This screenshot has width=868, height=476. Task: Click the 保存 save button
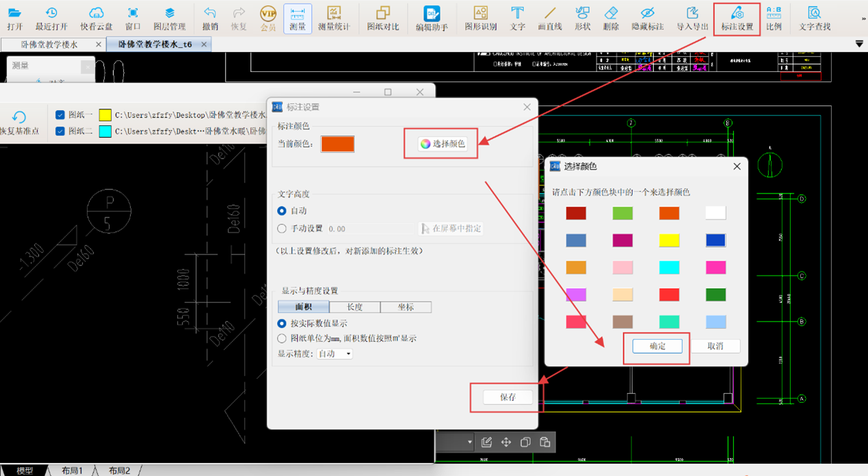pyautogui.click(x=508, y=397)
